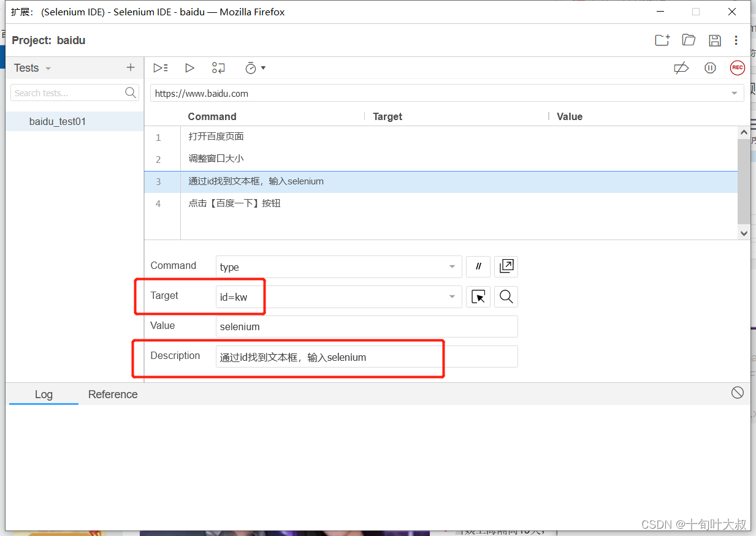The width and height of the screenshot is (756, 536).
Task: Select the baidu_test01 test
Action: (x=75, y=121)
